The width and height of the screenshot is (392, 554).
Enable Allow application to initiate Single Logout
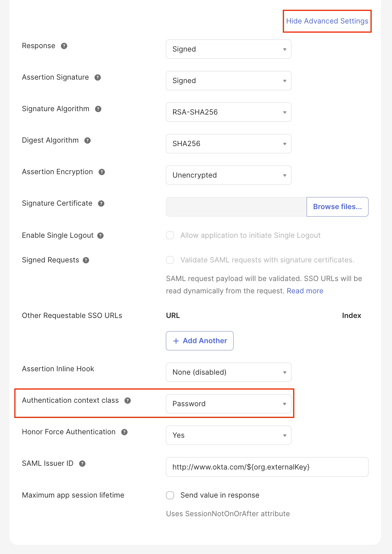coord(170,235)
